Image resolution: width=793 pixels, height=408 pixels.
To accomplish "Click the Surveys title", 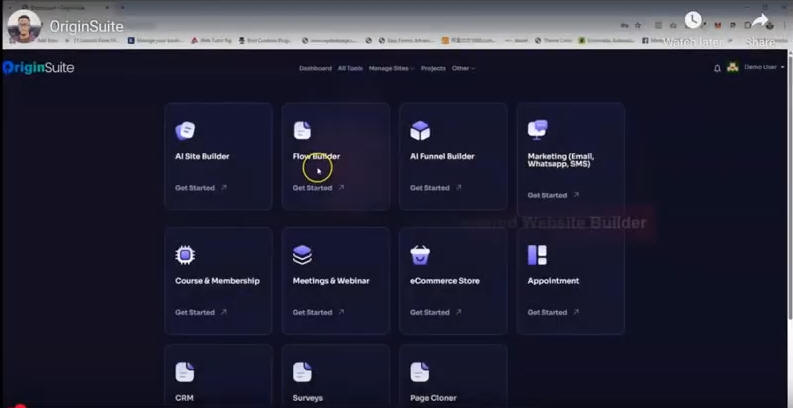I will 307,398.
